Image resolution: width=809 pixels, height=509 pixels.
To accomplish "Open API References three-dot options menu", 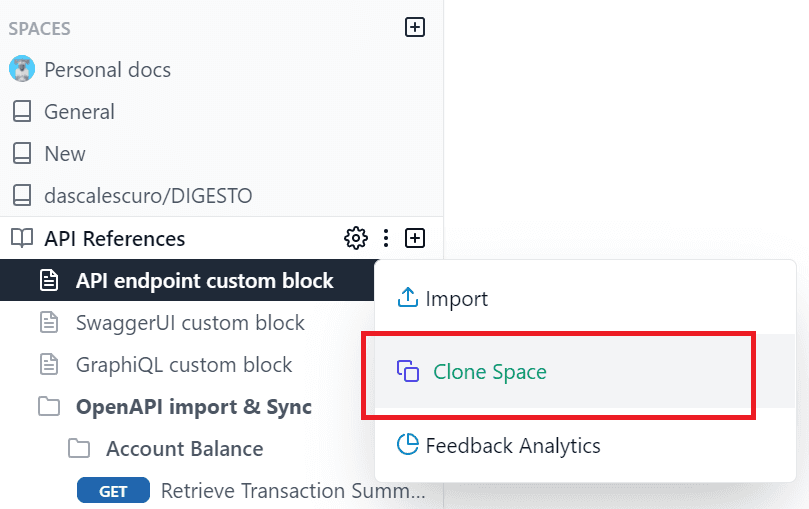I will 386,238.
